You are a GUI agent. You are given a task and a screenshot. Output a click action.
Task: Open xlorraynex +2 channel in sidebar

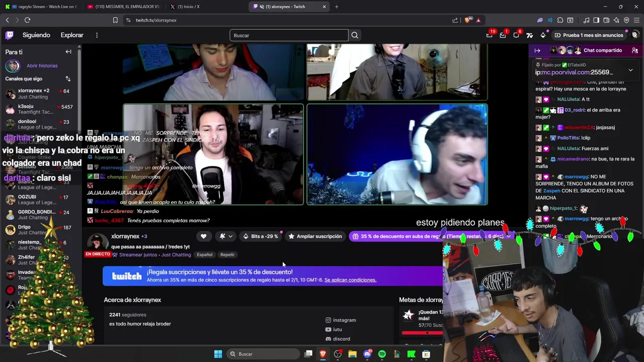point(40,94)
